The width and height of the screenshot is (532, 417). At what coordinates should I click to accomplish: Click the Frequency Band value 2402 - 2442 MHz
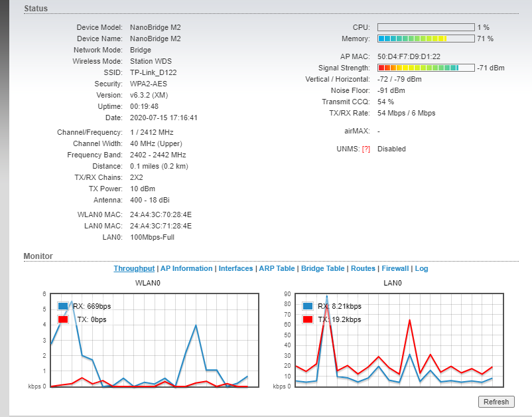coord(158,155)
